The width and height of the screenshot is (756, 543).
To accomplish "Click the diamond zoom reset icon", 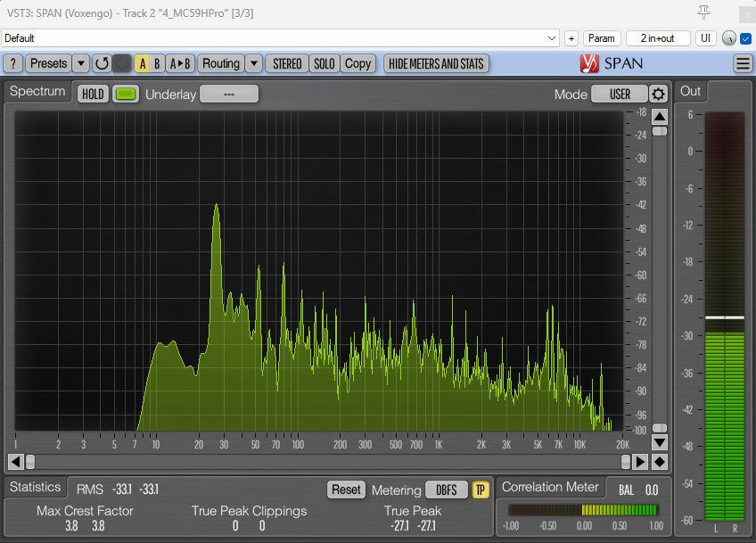I will (660, 461).
